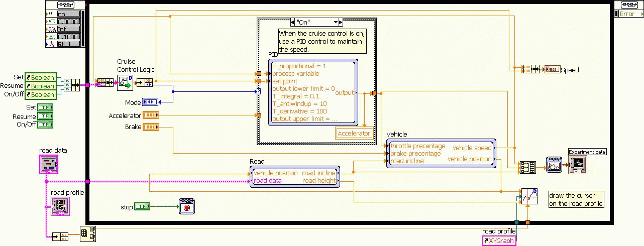644x246 pixels.
Task: Click the Cruise Control Logic subVI icon
Action: coord(125,83)
